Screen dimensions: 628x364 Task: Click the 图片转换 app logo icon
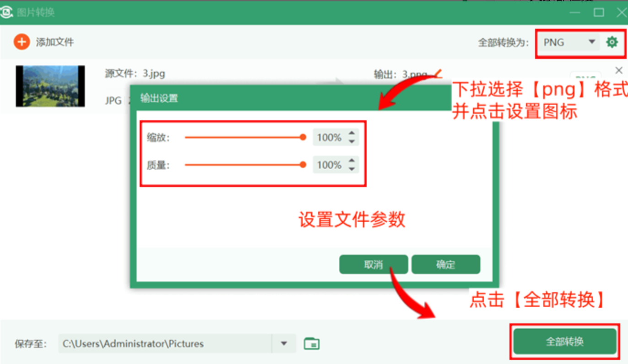click(x=6, y=12)
